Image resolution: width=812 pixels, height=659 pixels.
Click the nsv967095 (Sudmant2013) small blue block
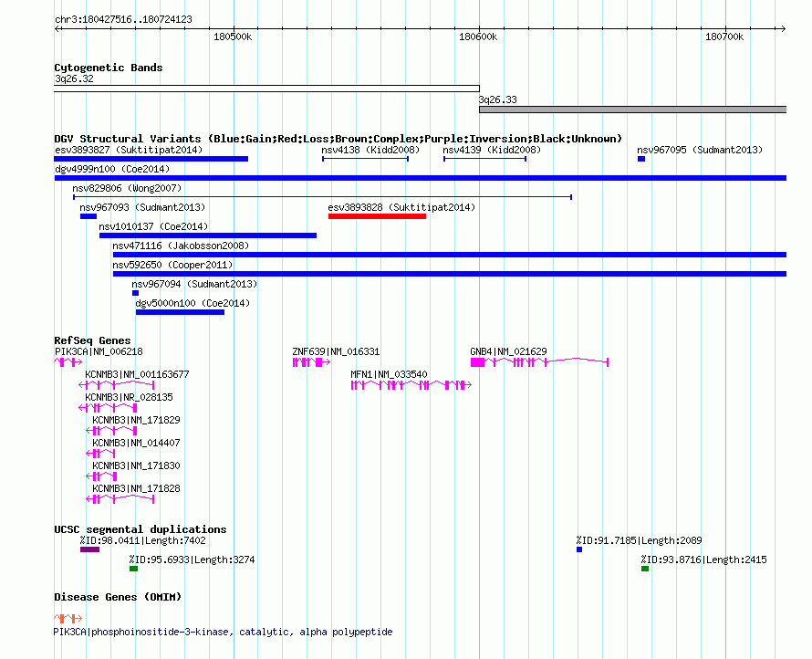(641, 159)
